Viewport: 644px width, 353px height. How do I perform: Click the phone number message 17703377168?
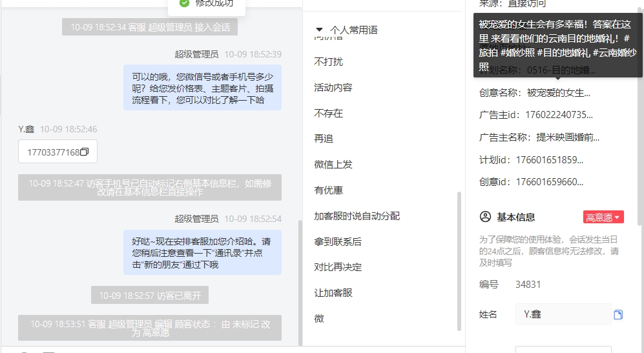tap(57, 152)
